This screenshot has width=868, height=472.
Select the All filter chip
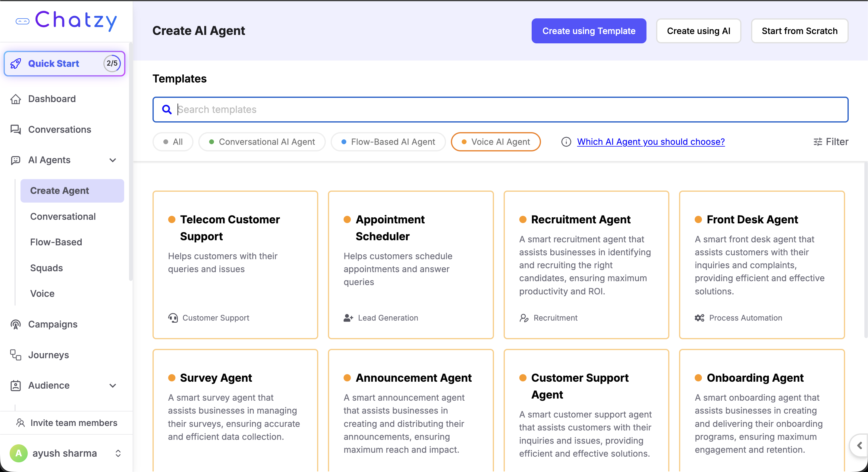pyautogui.click(x=173, y=142)
